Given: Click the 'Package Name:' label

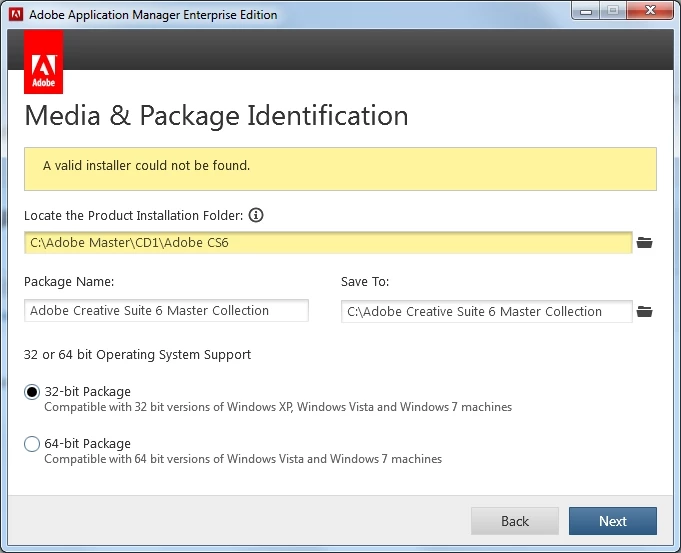Looking at the screenshot, I should tap(69, 281).
